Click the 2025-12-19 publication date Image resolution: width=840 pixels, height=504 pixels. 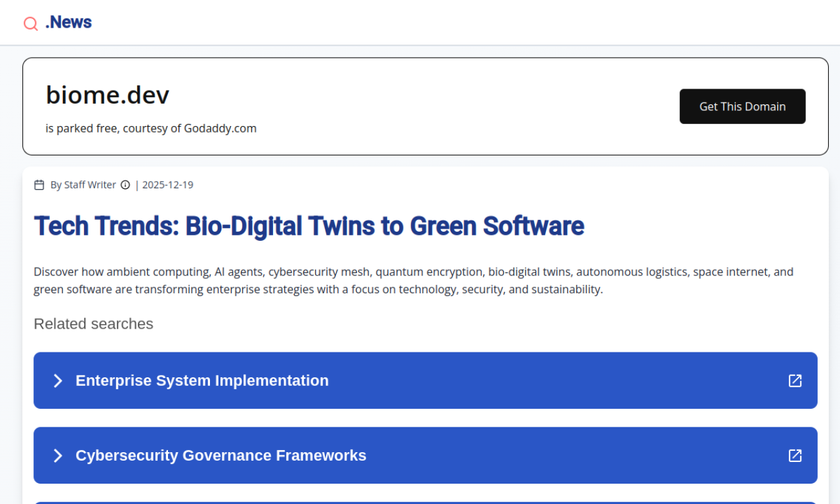[167, 185]
